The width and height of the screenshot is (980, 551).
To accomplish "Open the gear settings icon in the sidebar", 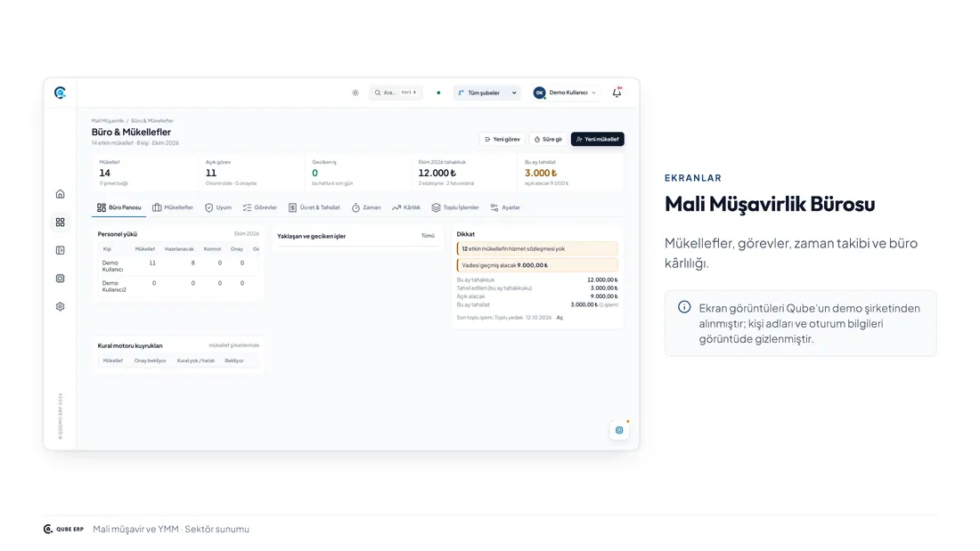I will (60, 307).
